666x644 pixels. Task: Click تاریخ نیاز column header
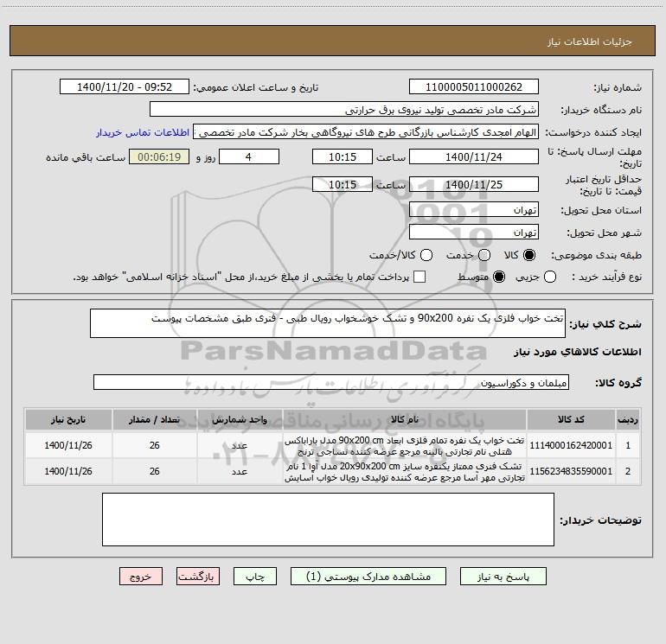[x=68, y=419]
